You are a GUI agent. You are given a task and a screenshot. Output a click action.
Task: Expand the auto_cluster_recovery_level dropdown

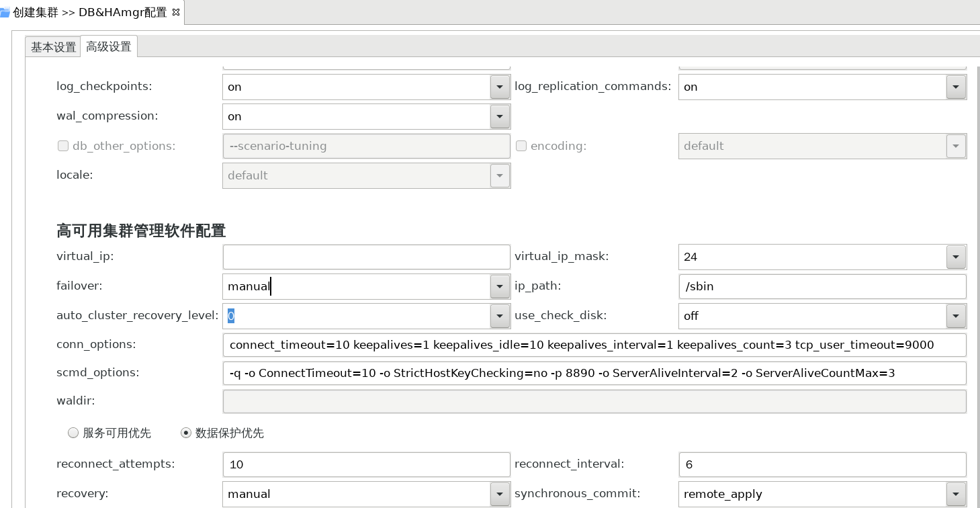[x=499, y=316]
